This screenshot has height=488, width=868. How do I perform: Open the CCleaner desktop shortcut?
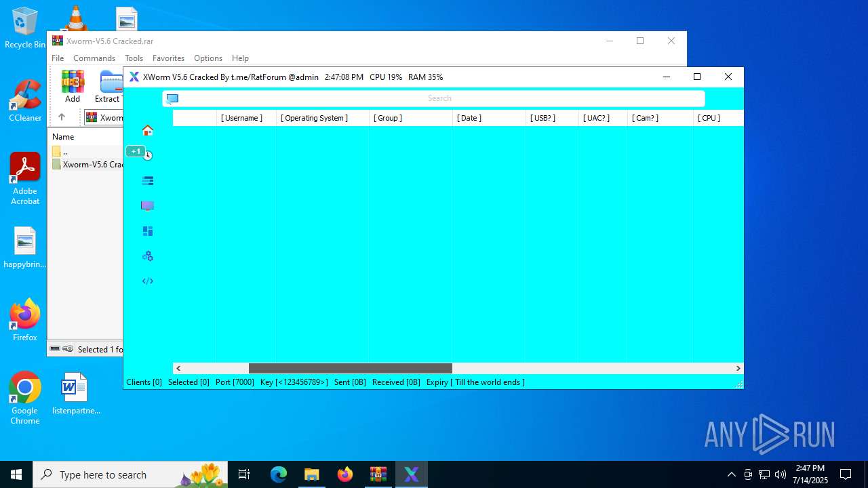click(25, 101)
